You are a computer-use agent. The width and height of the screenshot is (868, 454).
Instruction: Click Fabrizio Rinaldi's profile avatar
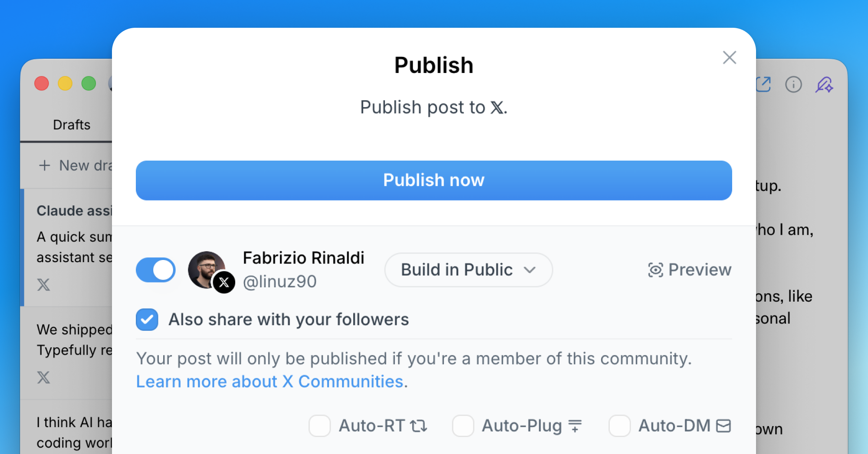click(207, 270)
